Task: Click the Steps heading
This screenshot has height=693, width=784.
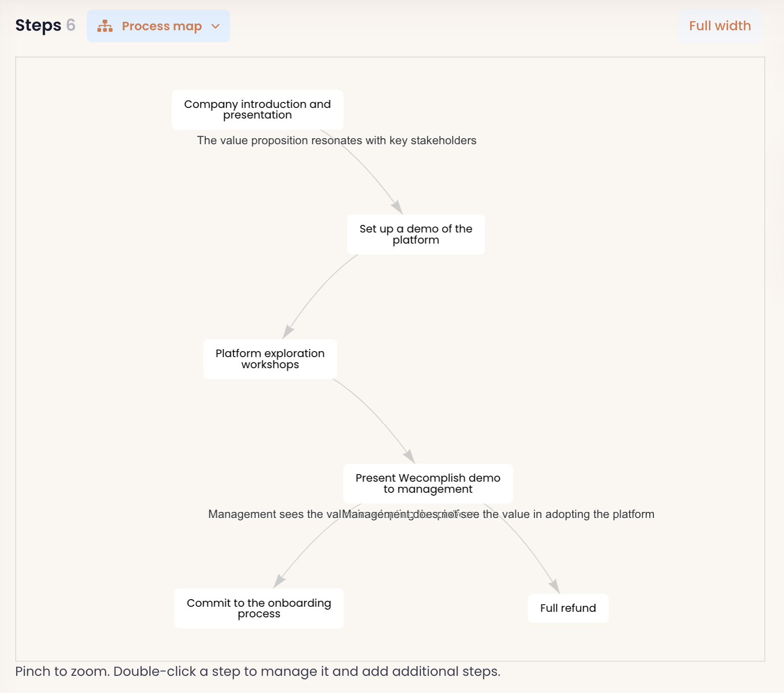Action: pos(38,25)
